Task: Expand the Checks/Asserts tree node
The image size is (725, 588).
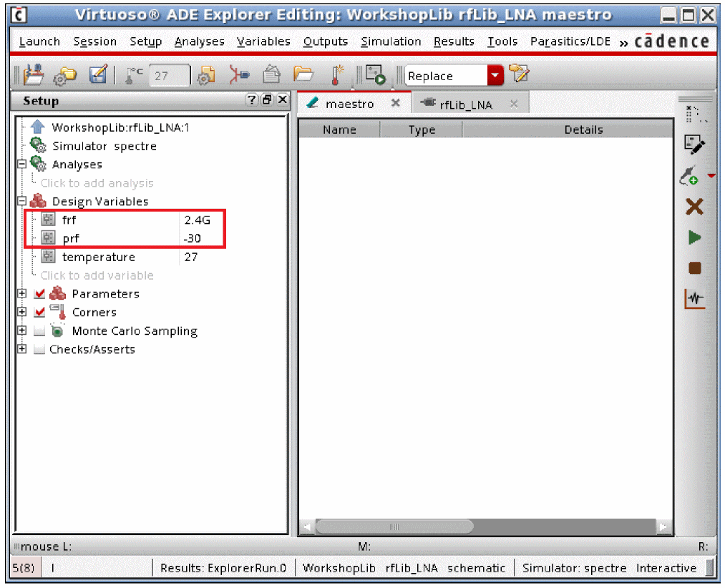Action: [x=21, y=349]
